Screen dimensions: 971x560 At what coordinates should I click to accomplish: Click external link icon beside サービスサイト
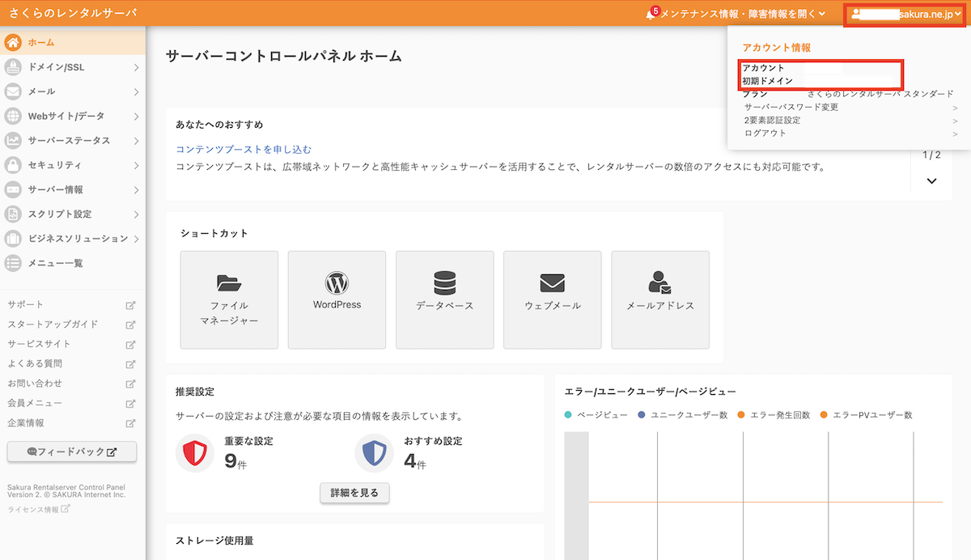[x=130, y=344]
